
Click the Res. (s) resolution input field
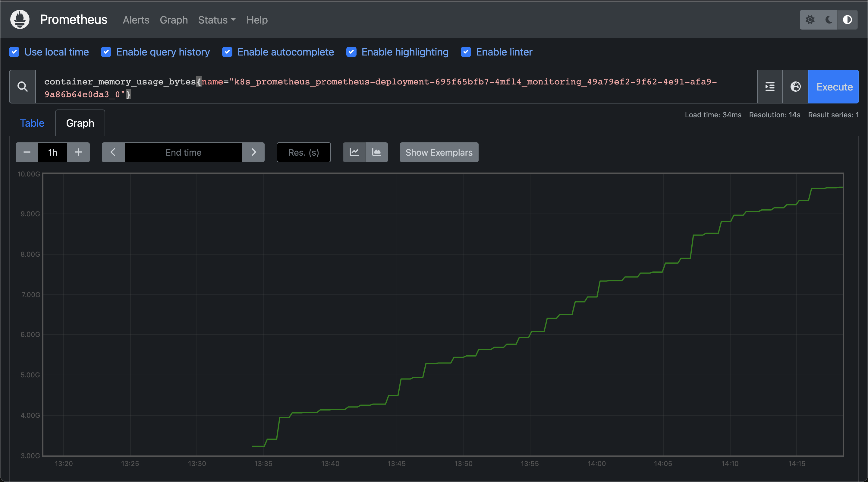pyautogui.click(x=303, y=152)
